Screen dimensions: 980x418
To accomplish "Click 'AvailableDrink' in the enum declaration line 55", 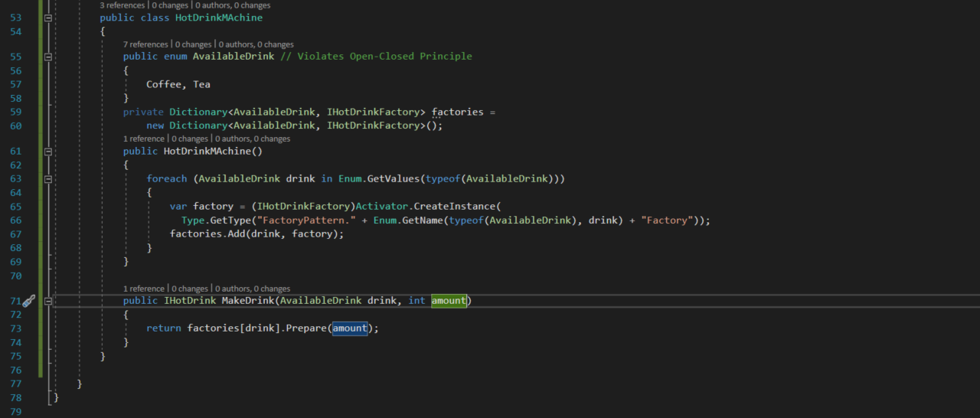I will tap(234, 57).
